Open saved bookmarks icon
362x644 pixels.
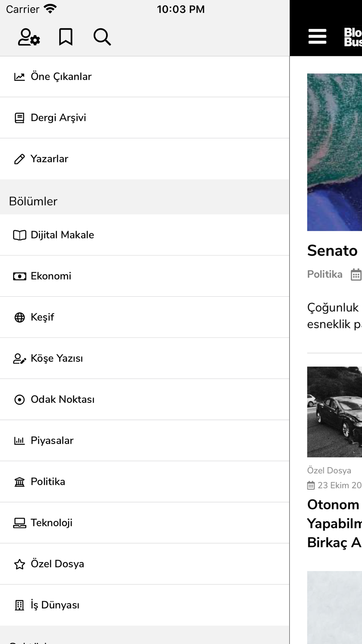(x=66, y=37)
